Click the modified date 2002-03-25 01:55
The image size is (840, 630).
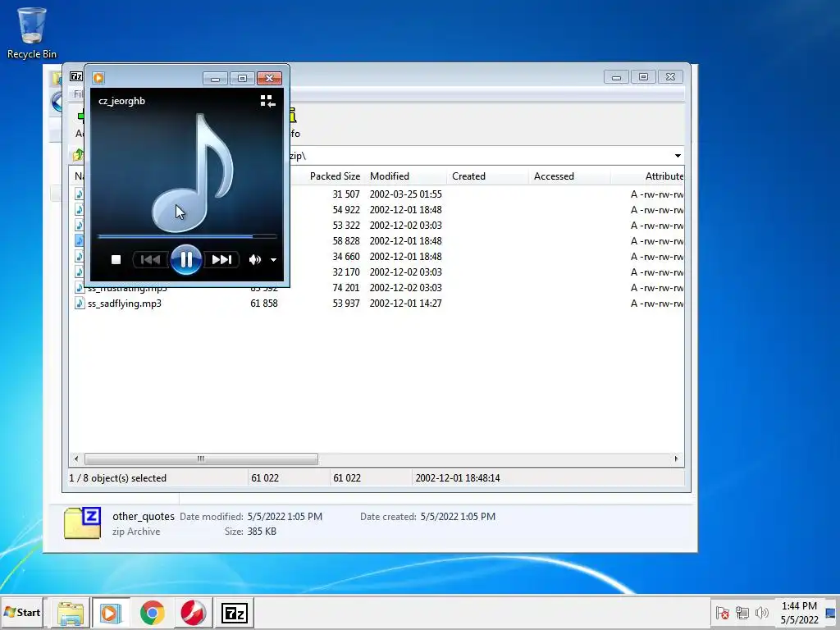[x=405, y=194]
